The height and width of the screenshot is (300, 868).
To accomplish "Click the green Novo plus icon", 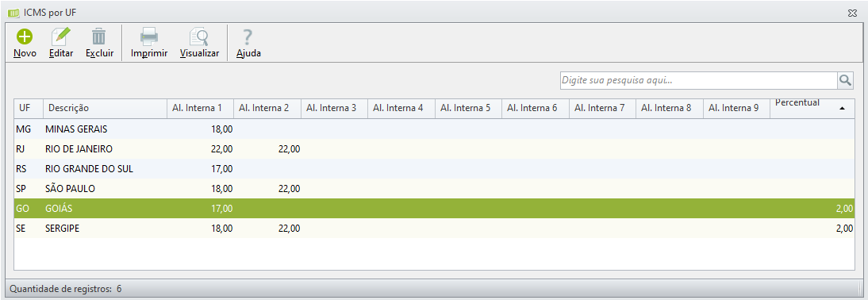I will 25,37.
